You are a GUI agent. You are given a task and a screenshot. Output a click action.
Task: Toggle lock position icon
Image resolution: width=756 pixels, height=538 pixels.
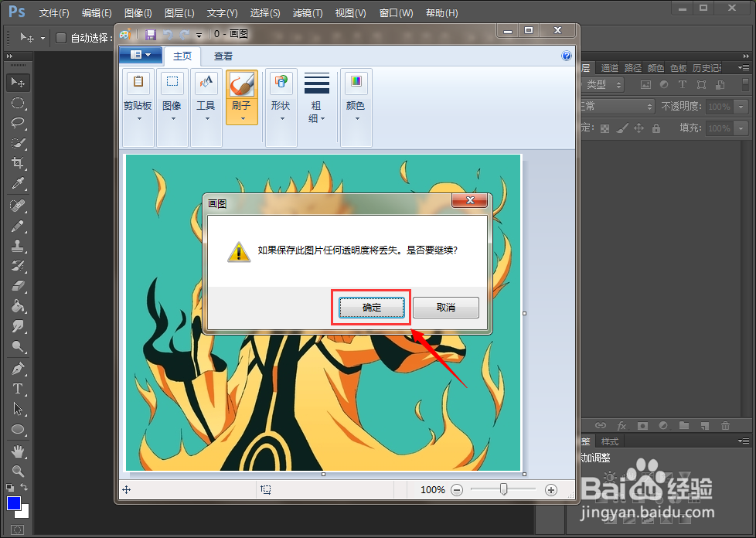click(639, 128)
